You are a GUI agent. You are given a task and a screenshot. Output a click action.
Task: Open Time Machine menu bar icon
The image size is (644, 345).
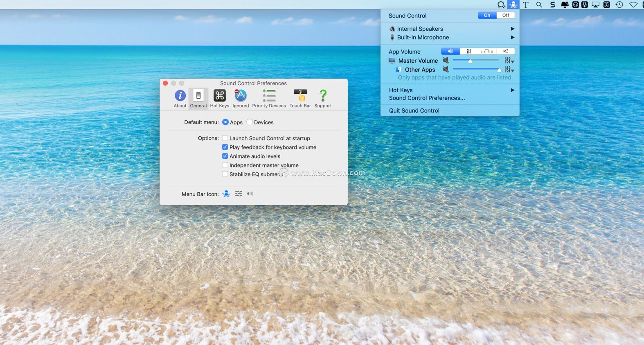point(619,5)
